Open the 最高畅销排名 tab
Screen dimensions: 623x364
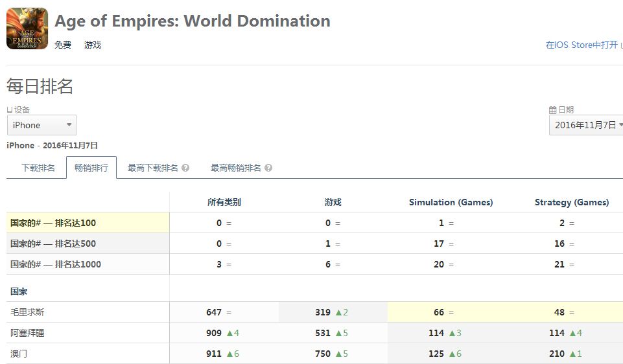pyautogui.click(x=235, y=168)
